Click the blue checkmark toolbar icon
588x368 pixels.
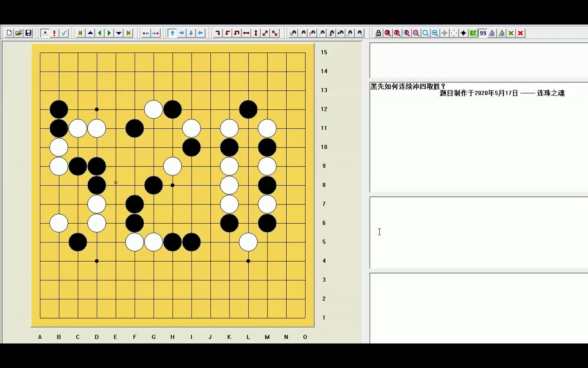64,33
